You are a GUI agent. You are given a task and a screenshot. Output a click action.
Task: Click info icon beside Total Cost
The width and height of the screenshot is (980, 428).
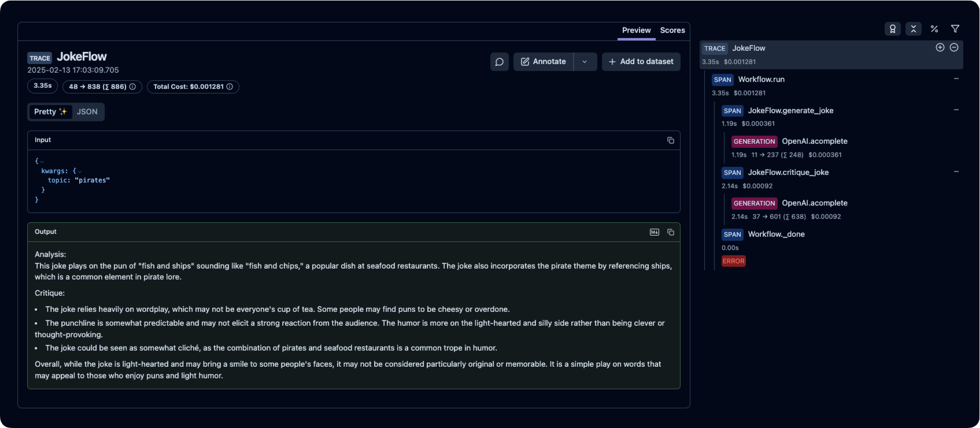(230, 87)
